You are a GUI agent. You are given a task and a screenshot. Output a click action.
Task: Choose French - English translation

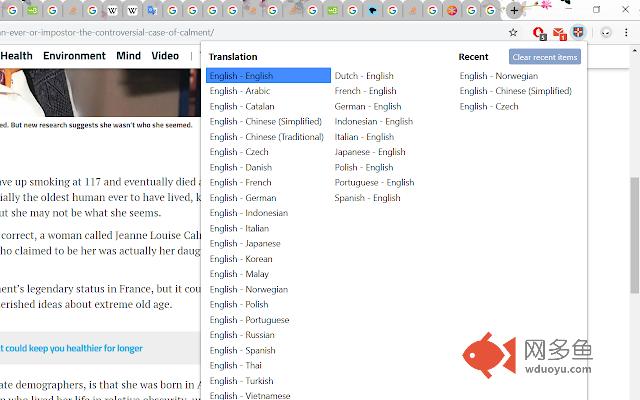(x=366, y=91)
